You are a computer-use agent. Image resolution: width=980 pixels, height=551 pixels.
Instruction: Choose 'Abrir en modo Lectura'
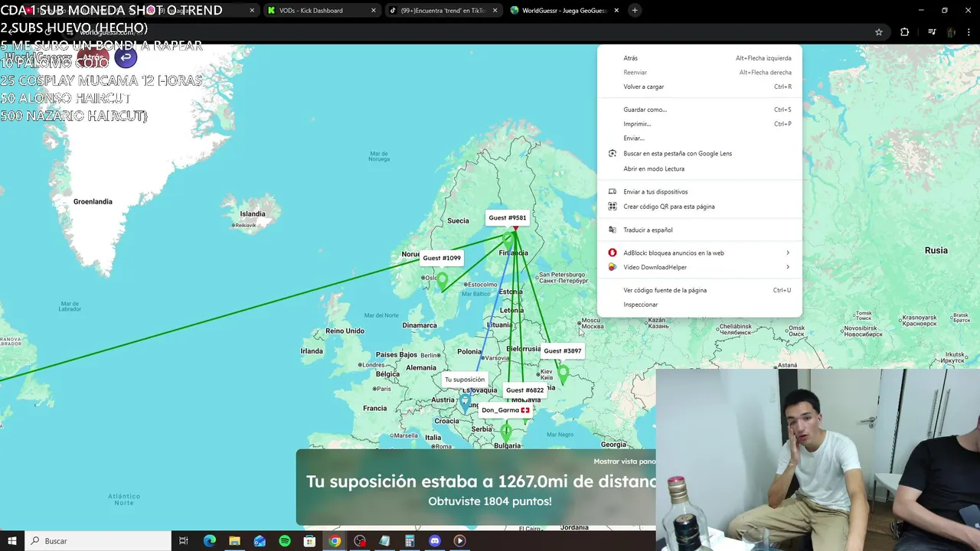699,168
